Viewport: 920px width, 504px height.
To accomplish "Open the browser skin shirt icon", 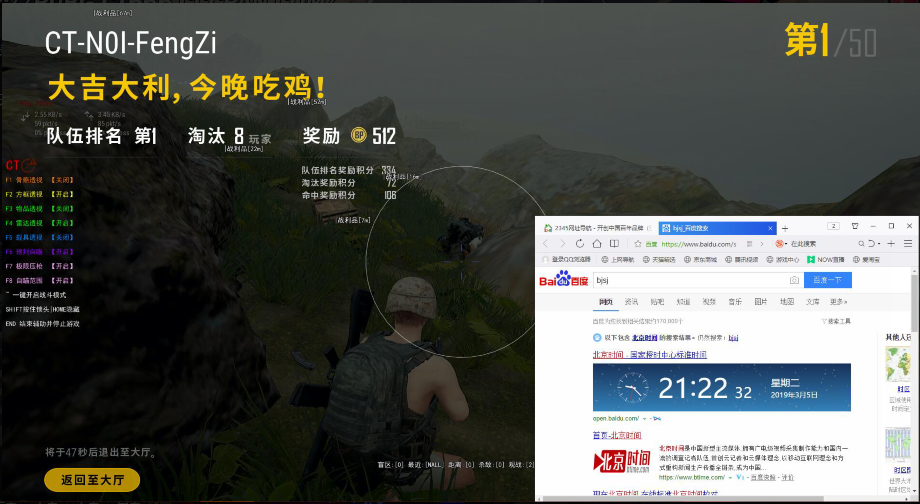I will tap(855, 226).
